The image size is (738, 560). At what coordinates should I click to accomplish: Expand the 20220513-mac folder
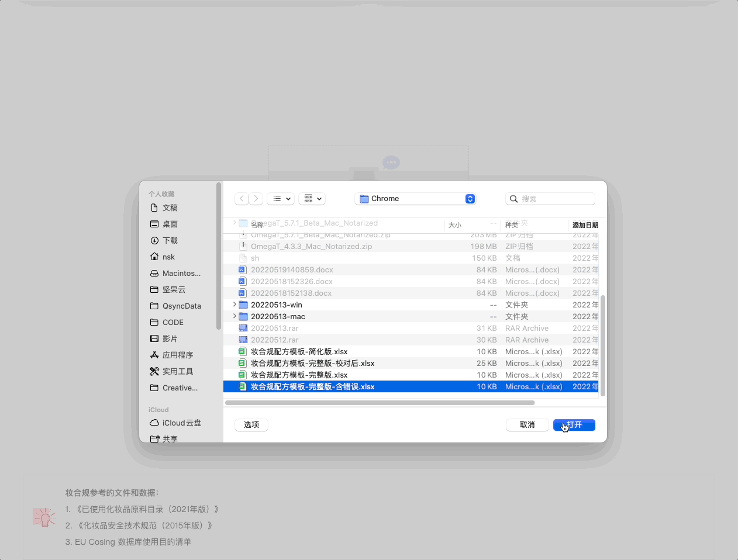(x=234, y=316)
